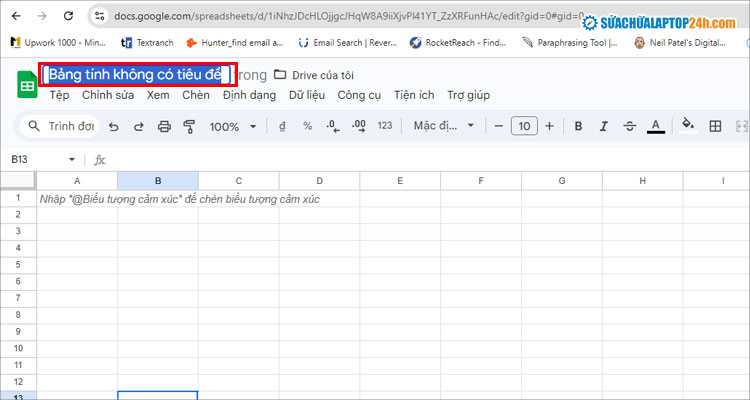
Task: Click the Undo arrow in the toolbar
Action: pyautogui.click(x=113, y=126)
